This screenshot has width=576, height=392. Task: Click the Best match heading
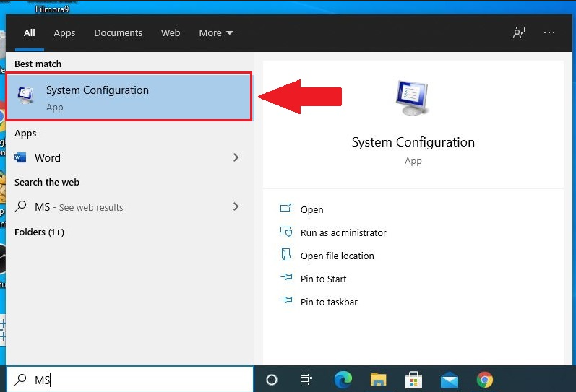click(x=38, y=64)
